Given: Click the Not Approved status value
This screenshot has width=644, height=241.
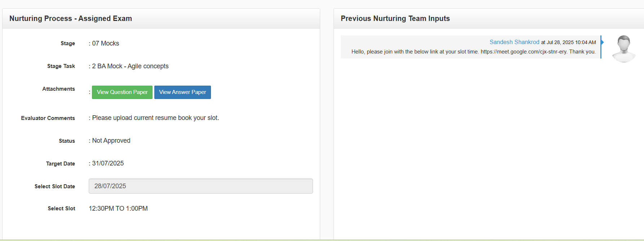Looking at the screenshot, I should click(x=111, y=141).
